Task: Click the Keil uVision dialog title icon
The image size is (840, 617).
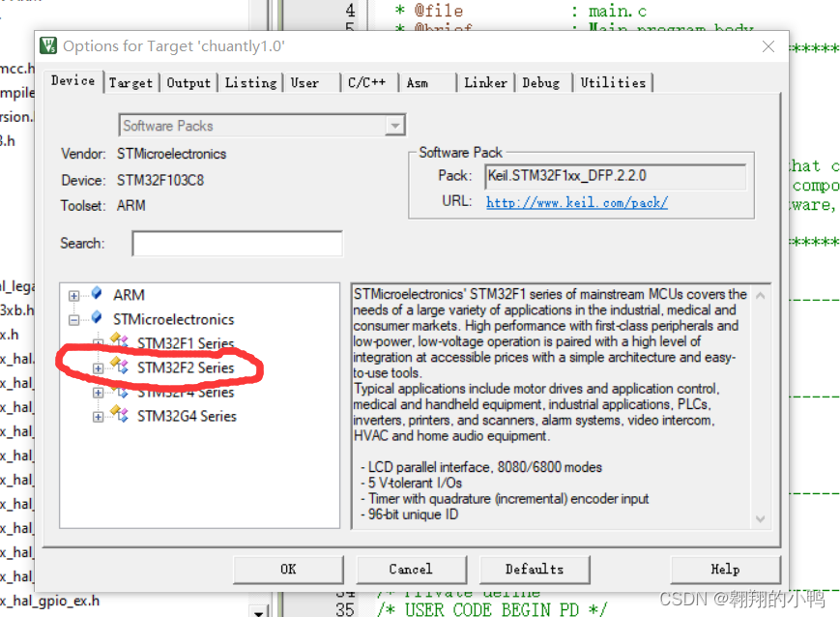Action: (x=48, y=45)
